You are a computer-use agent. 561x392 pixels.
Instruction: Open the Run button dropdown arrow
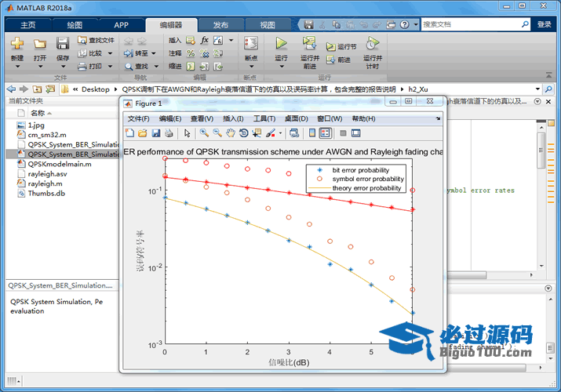click(x=282, y=67)
